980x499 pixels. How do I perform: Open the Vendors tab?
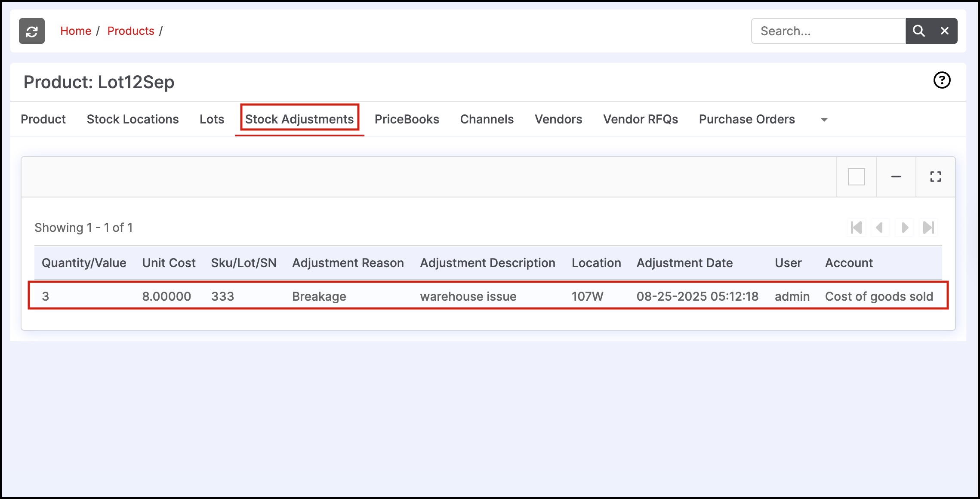tap(558, 119)
